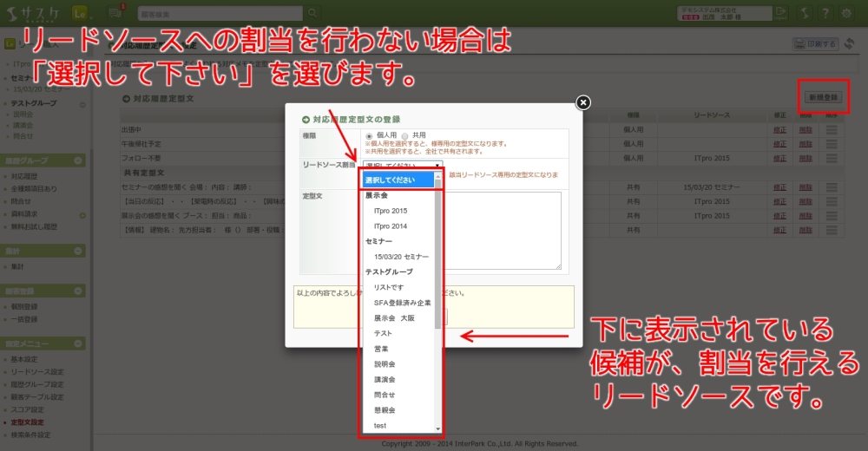Image resolution: width=868 pixels, height=451 pixels.
Task: Click reorder handle in フォロー不要 row
Action: [832, 158]
